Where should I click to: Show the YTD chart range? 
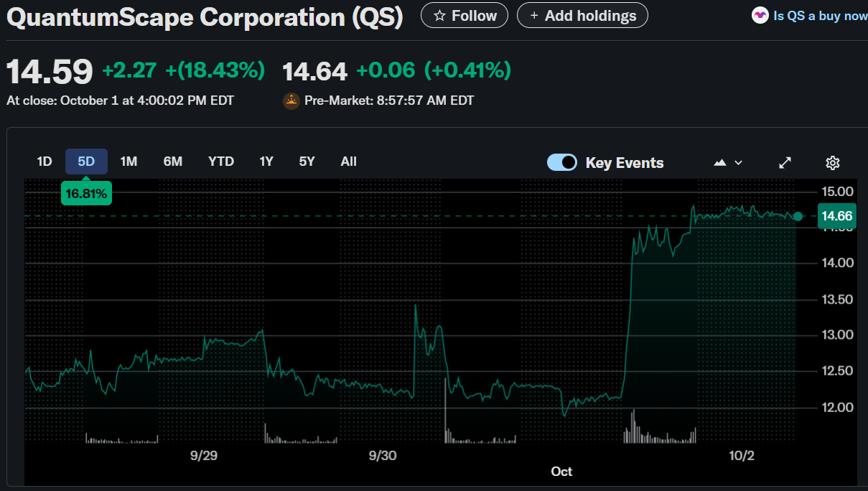pyautogui.click(x=221, y=162)
